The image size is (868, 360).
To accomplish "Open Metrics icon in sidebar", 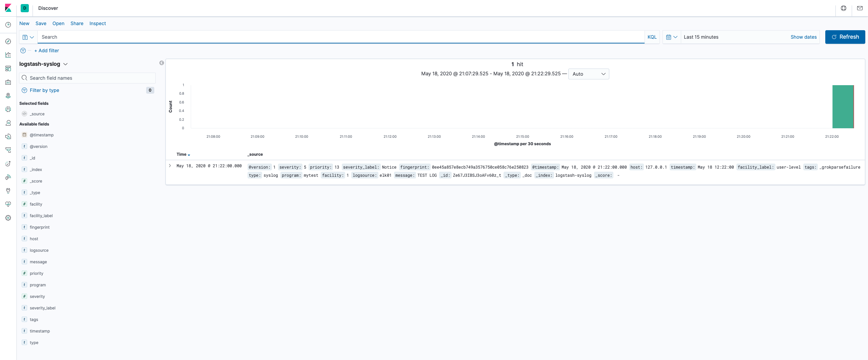I will (x=8, y=123).
